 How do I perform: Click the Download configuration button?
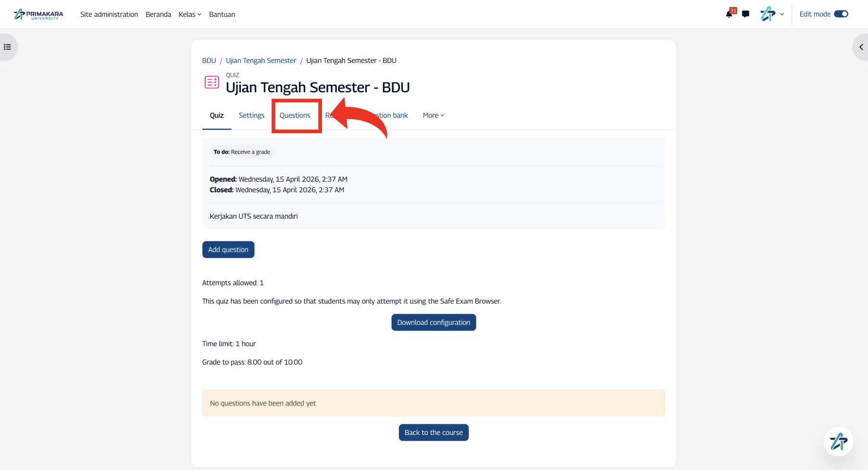434,322
